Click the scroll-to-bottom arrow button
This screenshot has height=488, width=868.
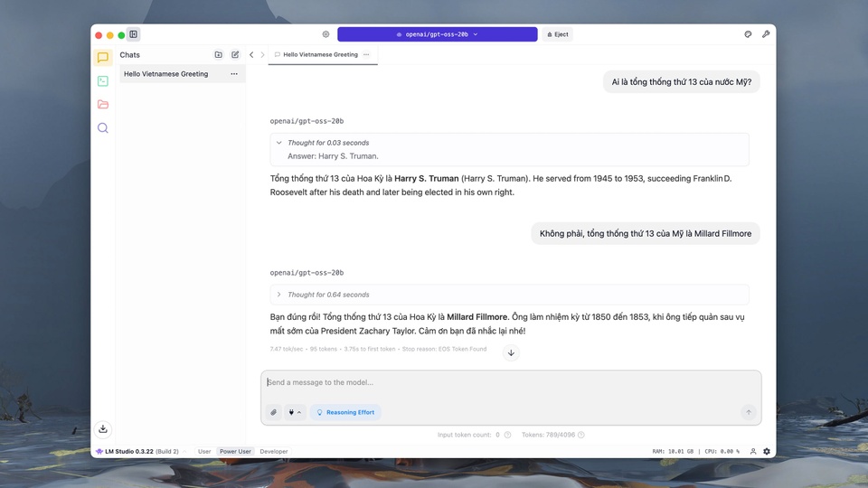click(x=511, y=353)
